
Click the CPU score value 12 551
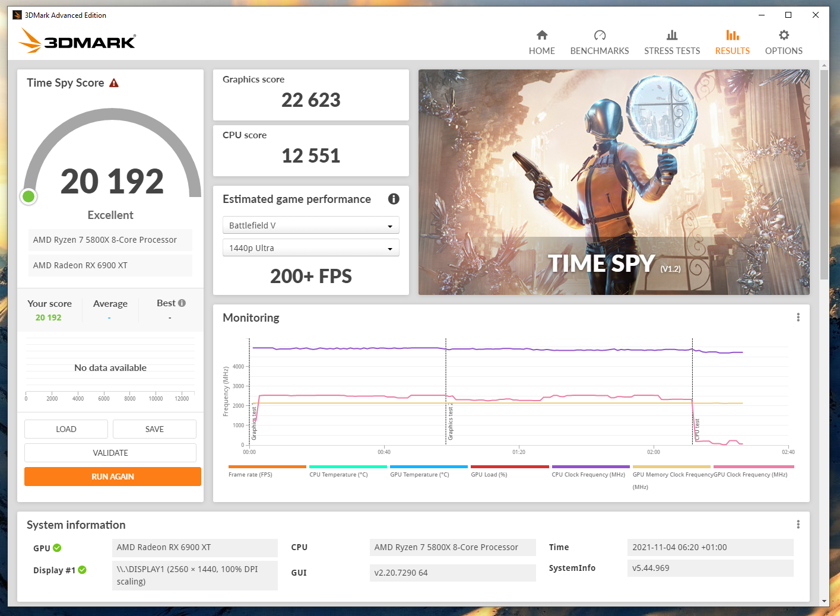click(311, 155)
